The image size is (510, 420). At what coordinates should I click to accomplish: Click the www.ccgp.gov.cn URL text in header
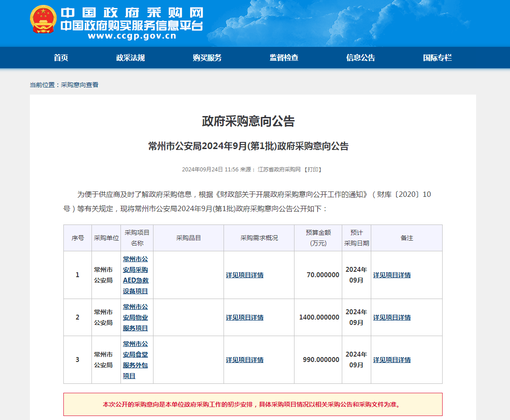coord(132,37)
